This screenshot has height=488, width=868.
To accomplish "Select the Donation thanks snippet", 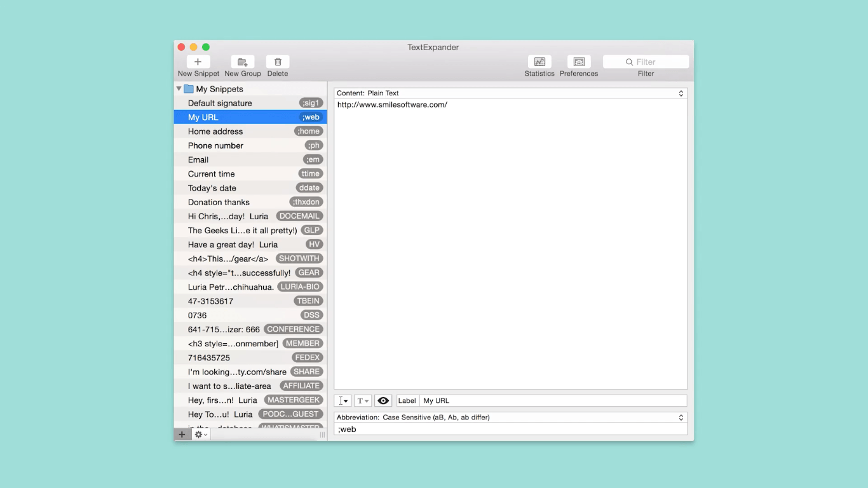I will pyautogui.click(x=219, y=202).
